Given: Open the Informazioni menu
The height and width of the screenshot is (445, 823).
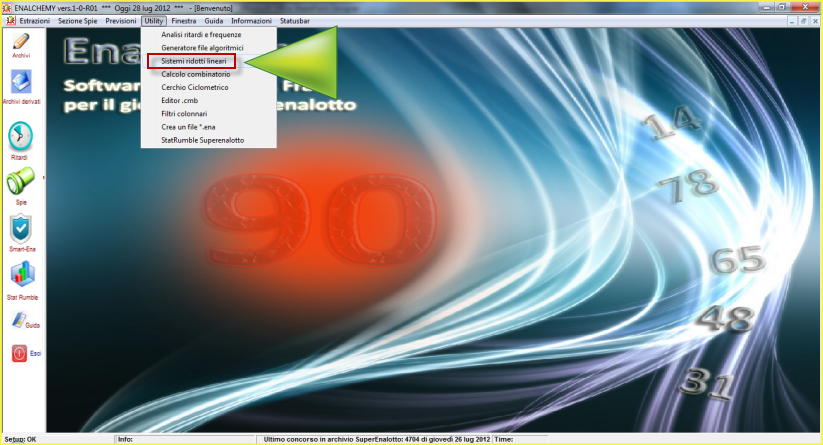Looking at the screenshot, I should (251, 21).
